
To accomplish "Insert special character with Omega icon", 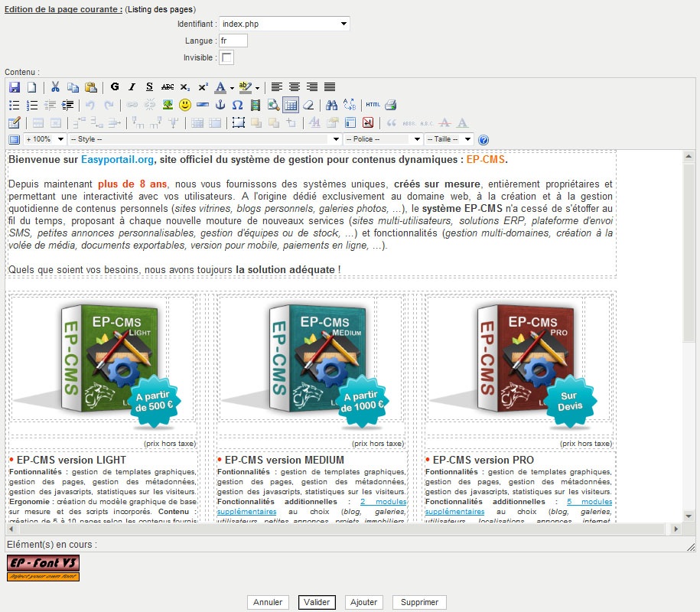I will click(x=237, y=105).
